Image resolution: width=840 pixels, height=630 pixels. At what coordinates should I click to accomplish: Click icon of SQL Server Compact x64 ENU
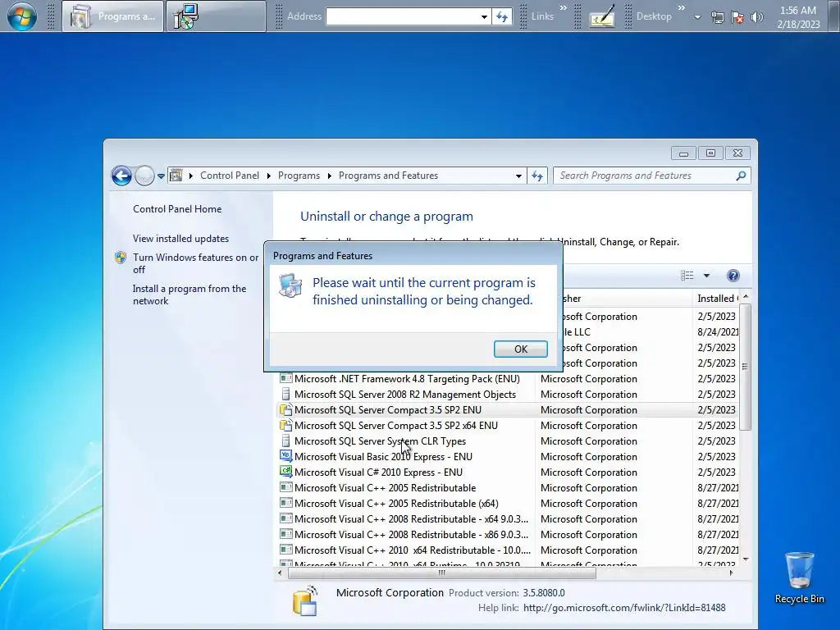point(286,426)
